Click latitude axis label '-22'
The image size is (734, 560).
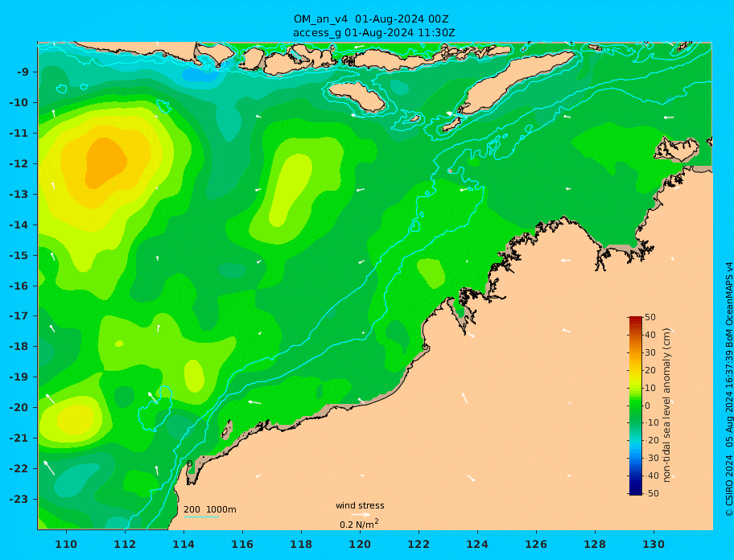(x=19, y=469)
